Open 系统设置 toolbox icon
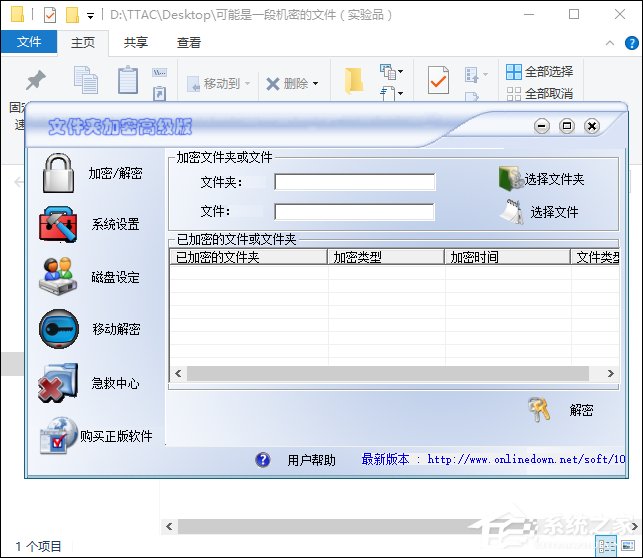Image resolution: width=643 pixels, height=558 pixels. pyautogui.click(x=58, y=224)
